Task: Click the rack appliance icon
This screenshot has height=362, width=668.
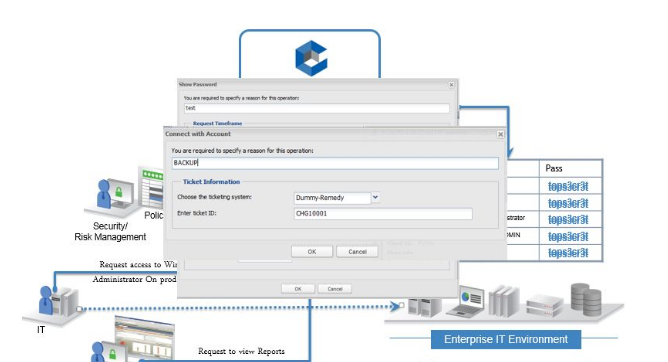Action: [x=544, y=306]
